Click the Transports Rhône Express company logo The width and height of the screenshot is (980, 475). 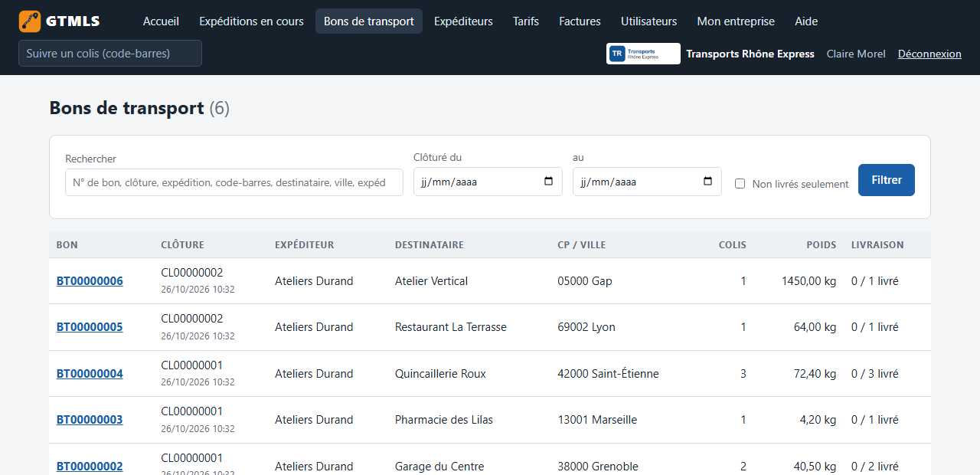[x=643, y=54]
